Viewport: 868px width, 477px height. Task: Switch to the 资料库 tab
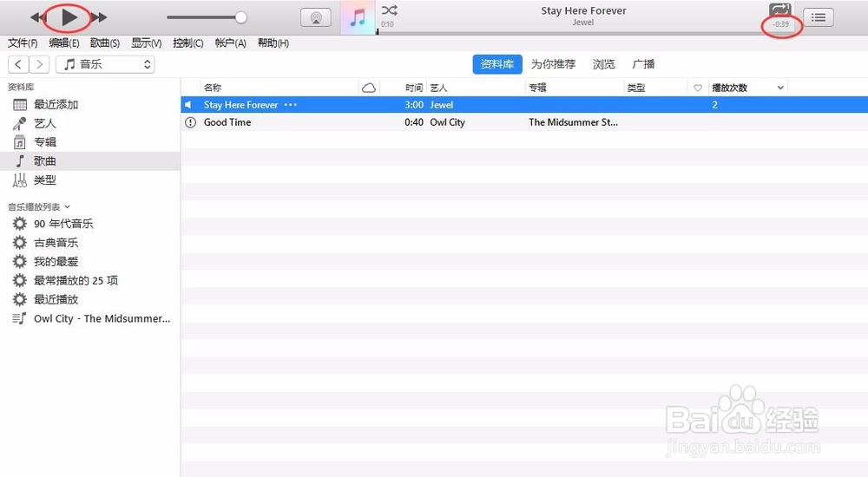(x=497, y=64)
